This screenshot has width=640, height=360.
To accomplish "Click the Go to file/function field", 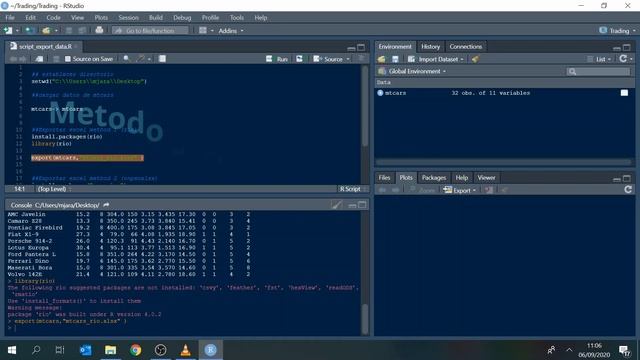I will 150,31.
